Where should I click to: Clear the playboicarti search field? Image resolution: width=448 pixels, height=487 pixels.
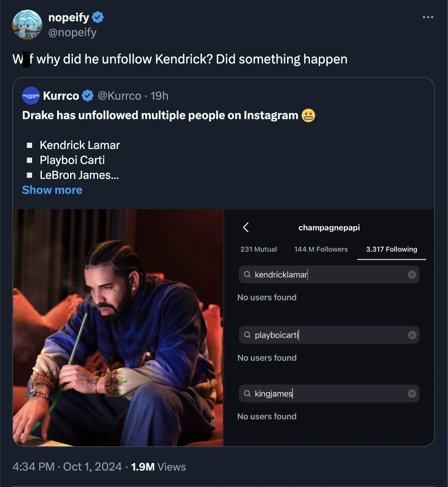point(412,335)
